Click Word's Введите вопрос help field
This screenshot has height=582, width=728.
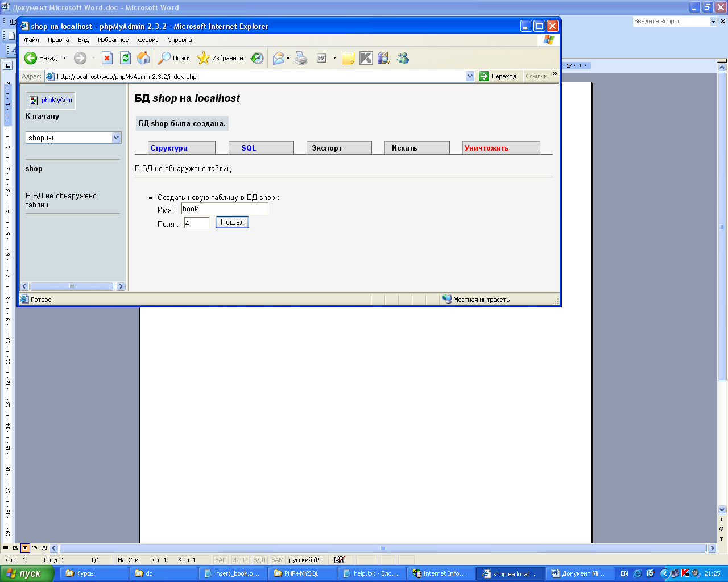pyautogui.click(x=671, y=22)
